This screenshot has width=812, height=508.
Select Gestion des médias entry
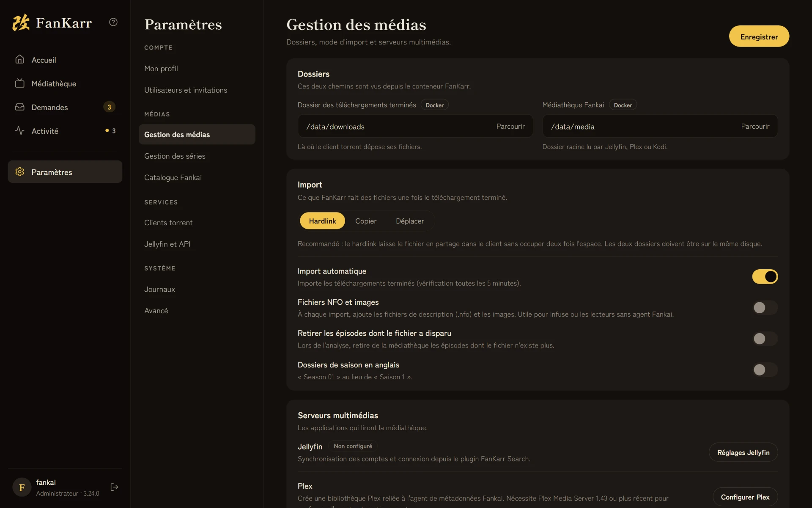point(197,135)
